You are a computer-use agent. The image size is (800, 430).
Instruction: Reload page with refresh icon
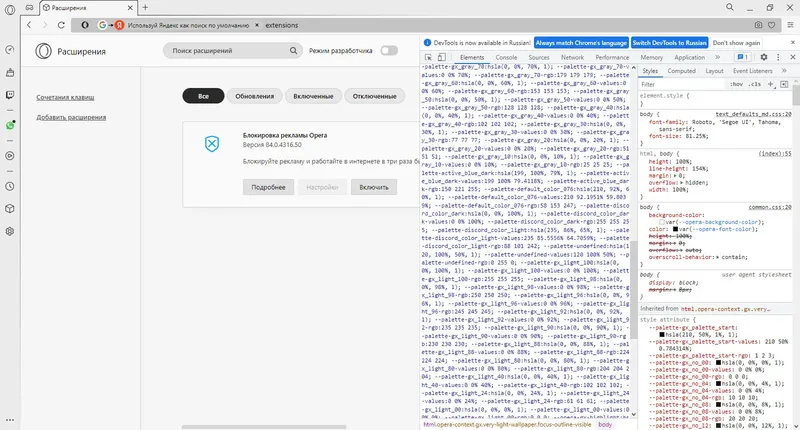61,25
